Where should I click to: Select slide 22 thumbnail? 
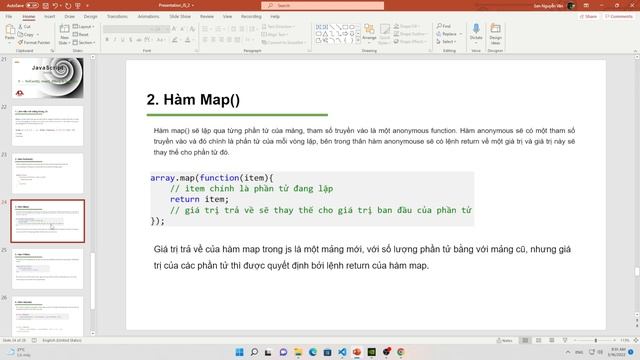pyautogui.click(x=47, y=126)
